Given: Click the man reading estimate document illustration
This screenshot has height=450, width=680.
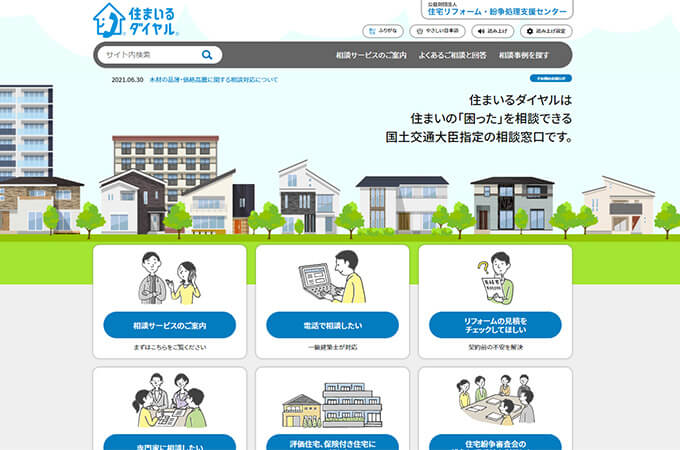Looking at the screenshot, I should point(495,280).
